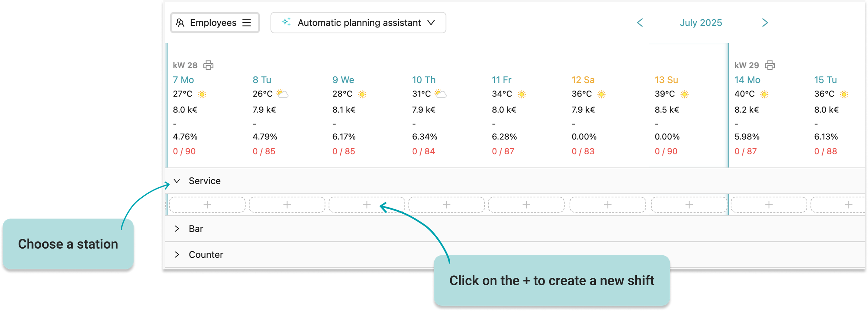
Task: Collapse the Service station section
Action: pos(177,181)
